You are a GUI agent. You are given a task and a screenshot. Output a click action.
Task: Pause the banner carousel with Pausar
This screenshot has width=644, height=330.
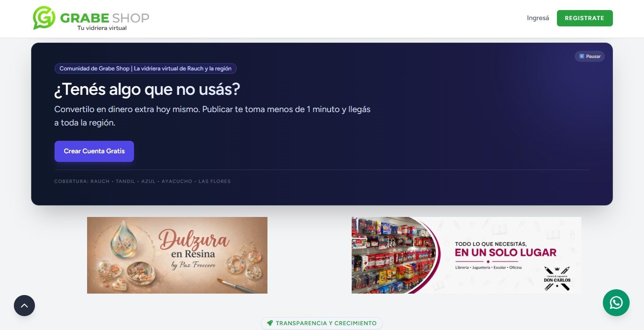click(589, 56)
